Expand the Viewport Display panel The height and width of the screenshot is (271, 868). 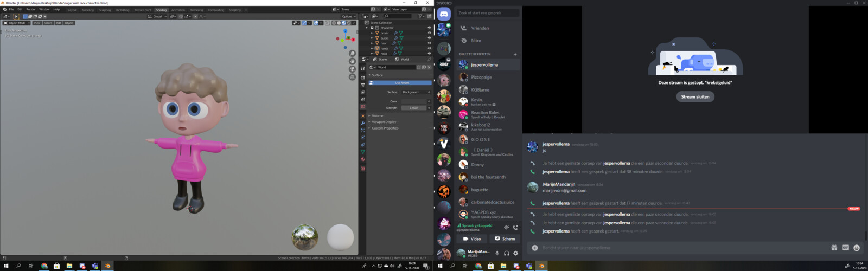(x=384, y=122)
